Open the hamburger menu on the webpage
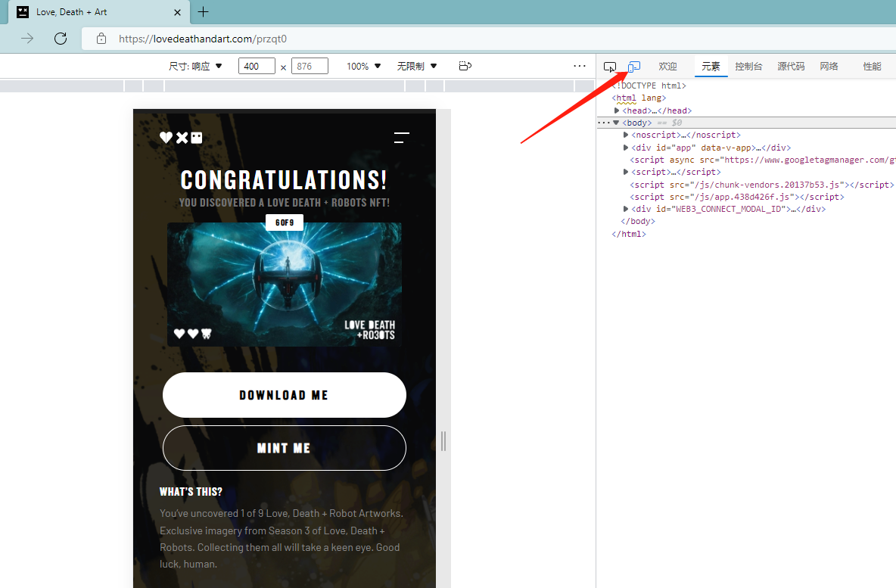Screen dimensions: 896x588 pos(402,138)
